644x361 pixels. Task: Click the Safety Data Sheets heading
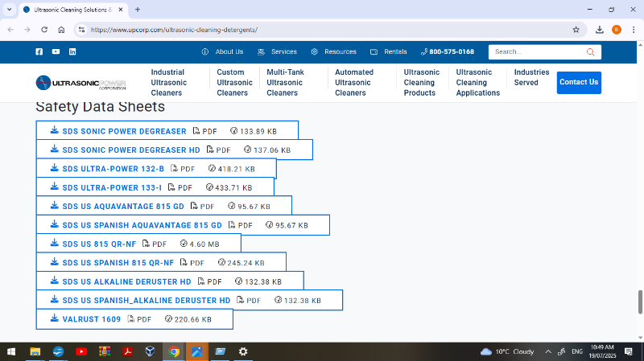tap(100, 106)
